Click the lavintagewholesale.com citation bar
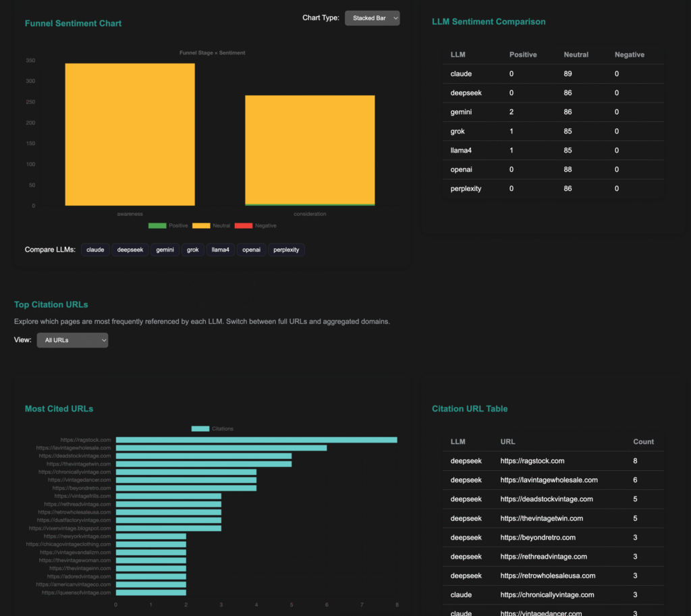The width and height of the screenshot is (691, 616). pyautogui.click(x=221, y=448)
